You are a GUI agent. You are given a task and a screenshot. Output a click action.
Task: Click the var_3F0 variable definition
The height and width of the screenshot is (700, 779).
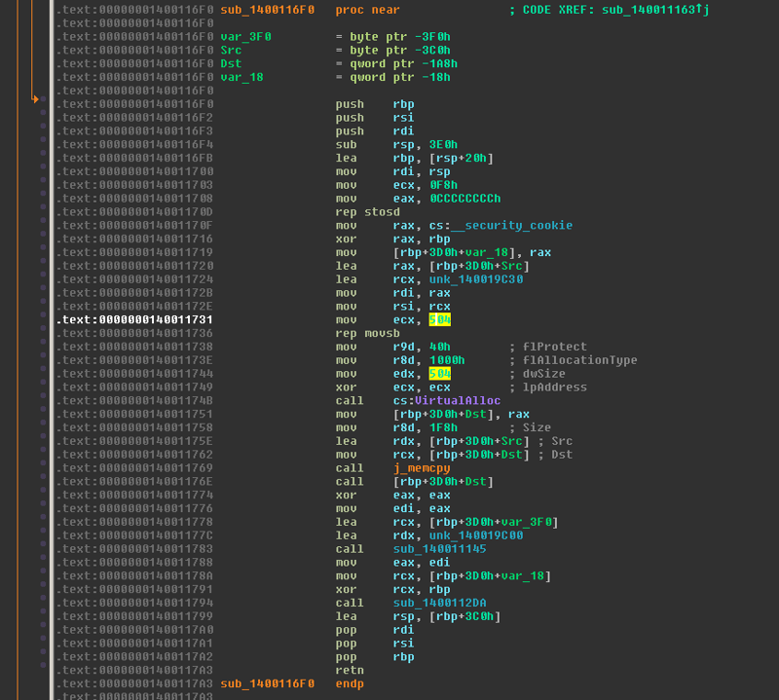pyautogui.click(x=241, y=36)
